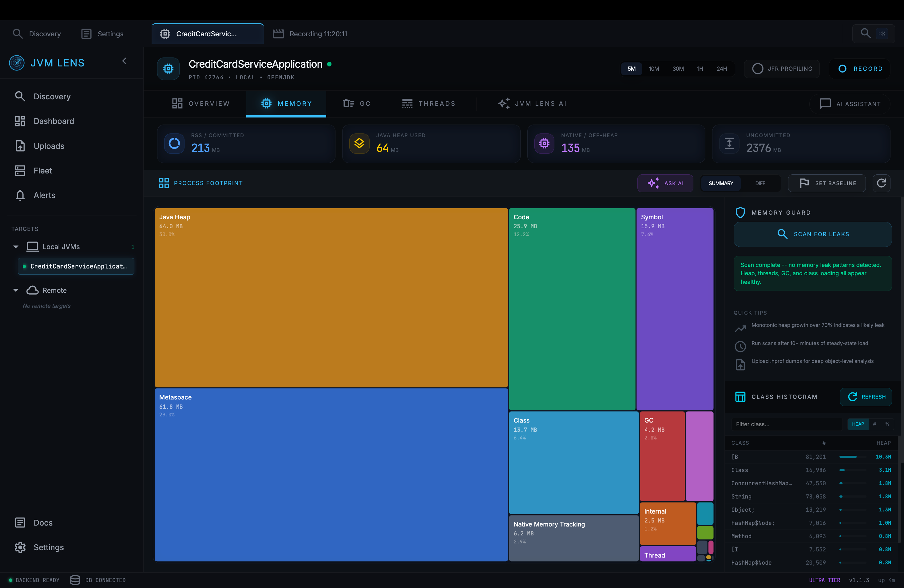This screenshot has height=588, width=904.
Task: Select the 10M time range
Action: coord(654,69)
